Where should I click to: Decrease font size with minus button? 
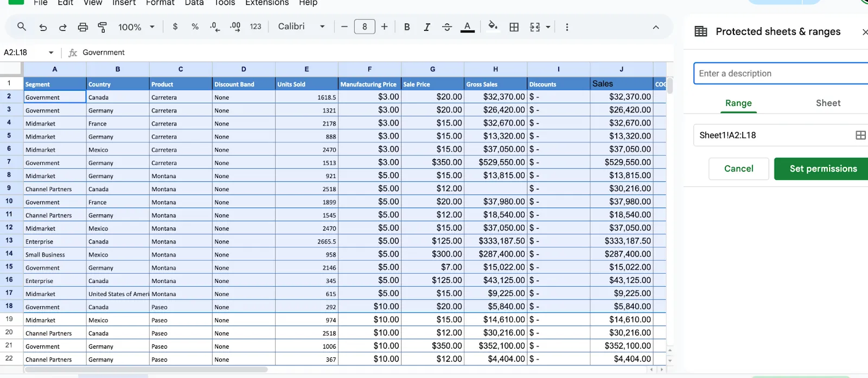pos(344,27)
